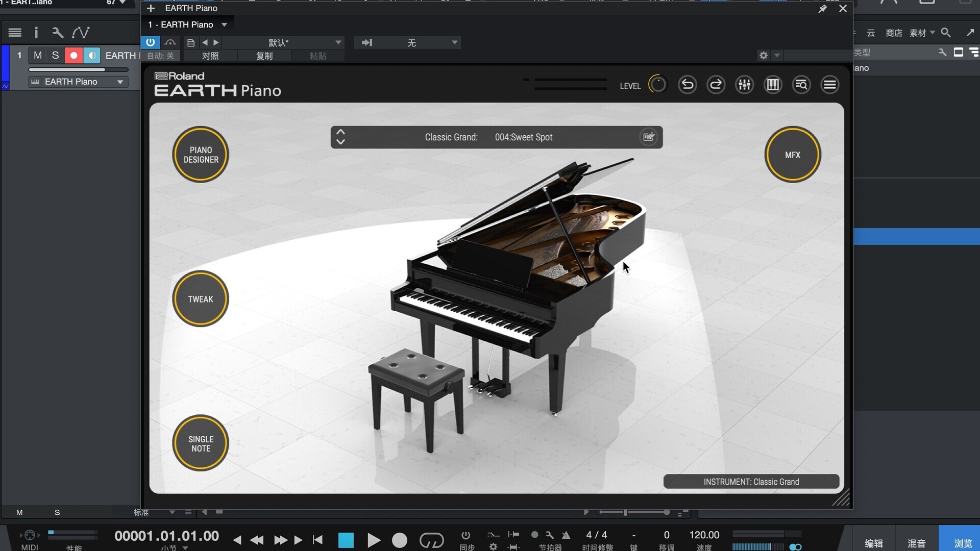Click return to zero transport button
This screenshot has height=551, width=980.
318,540
